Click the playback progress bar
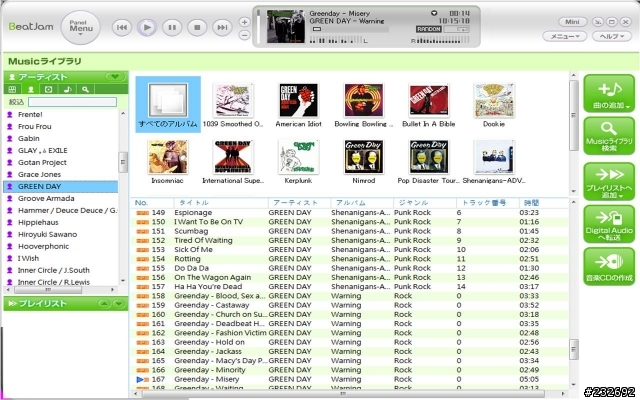The height and width of the screenshot is (400, 640). 349,29
